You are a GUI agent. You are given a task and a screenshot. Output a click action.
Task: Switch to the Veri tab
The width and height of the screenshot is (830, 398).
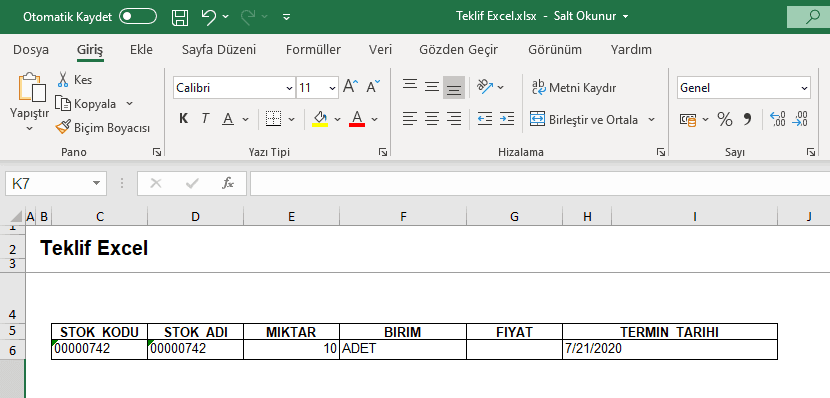[x=381, y=50]
